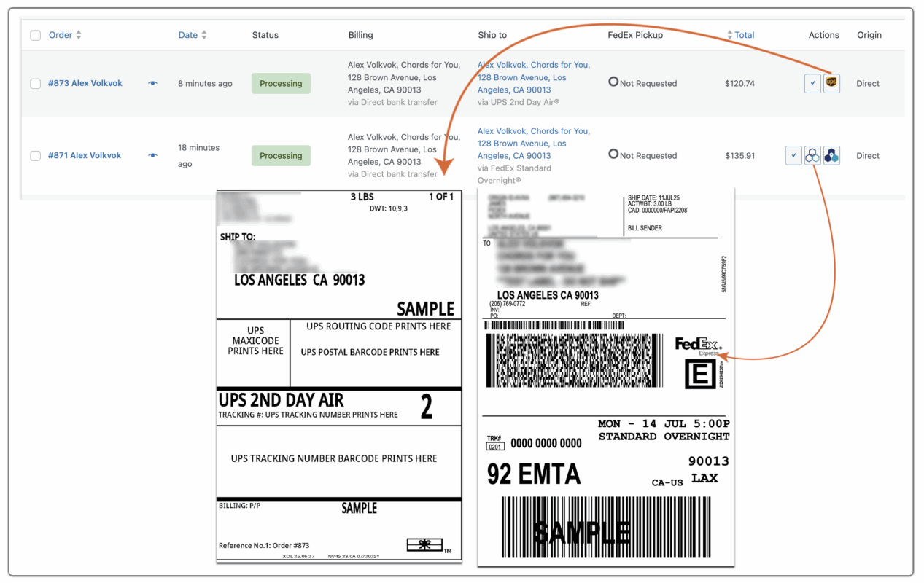The width and height of the screenshot is (924, 583).
Task: Click the Processing status badge of order #873
Action: click(281, 83)
